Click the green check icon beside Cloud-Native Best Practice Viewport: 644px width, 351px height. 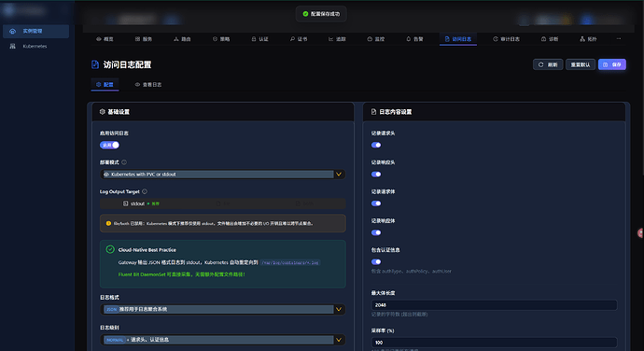(x=110, y=249)
